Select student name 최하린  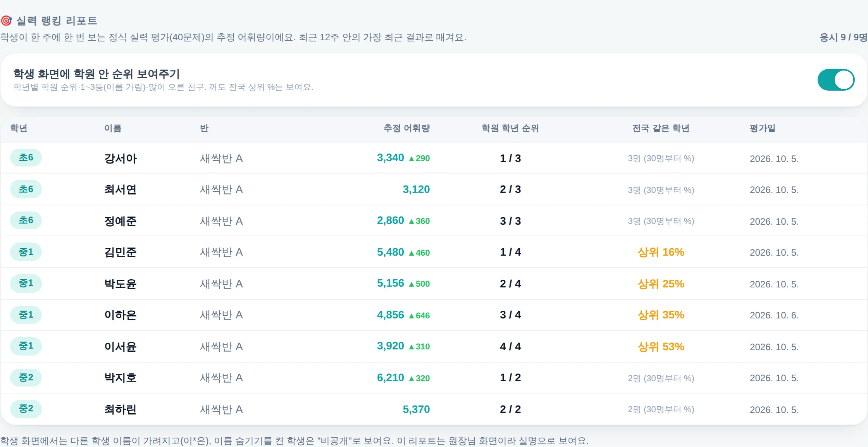tap(121, 409)
